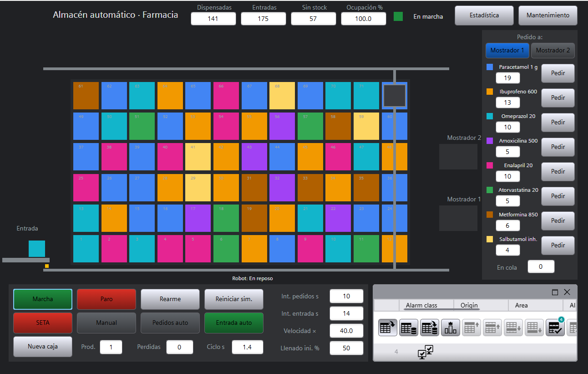Toggle Entrada auto mode
Screen dimensions: 588x374
(x=234, y=323)
